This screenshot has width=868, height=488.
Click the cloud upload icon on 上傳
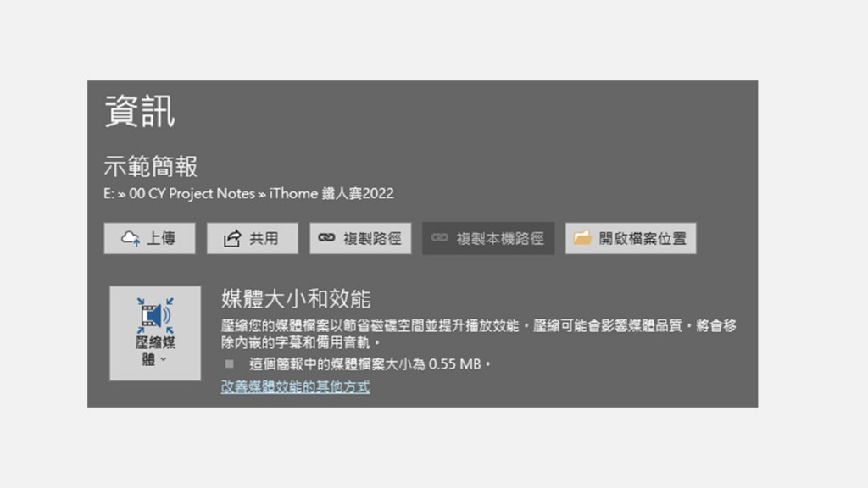(131, 238)
